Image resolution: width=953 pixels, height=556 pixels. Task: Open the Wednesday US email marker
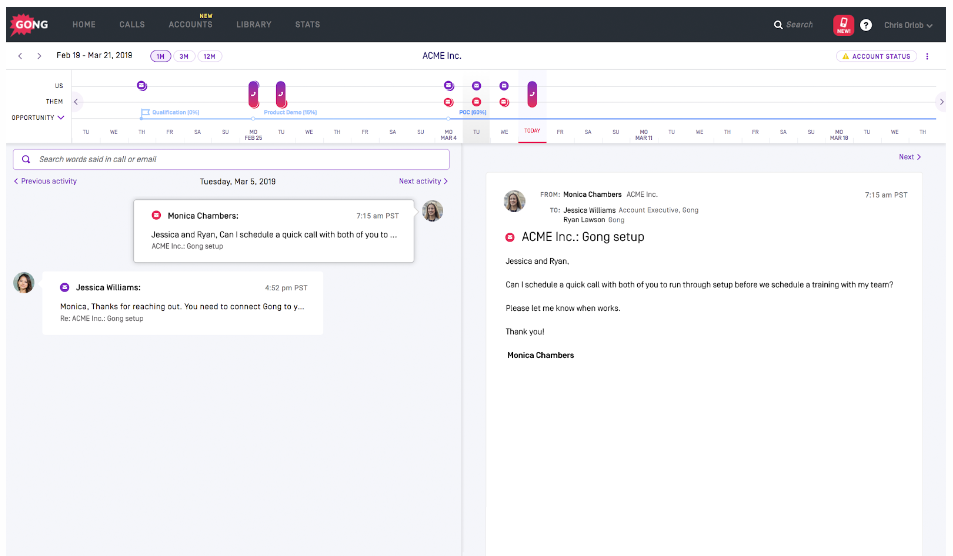(x=504, y=86)
